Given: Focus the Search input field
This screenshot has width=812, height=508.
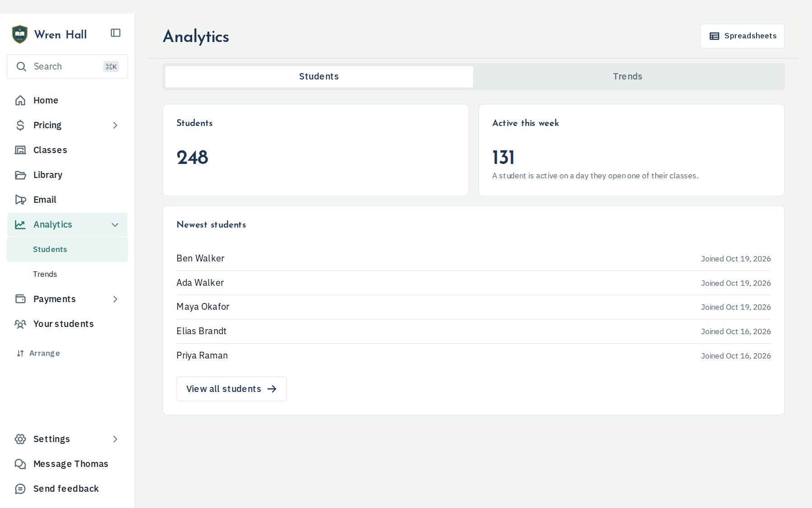Looking at the screenshot, I should pyautogui.click(x=67, y=66).
